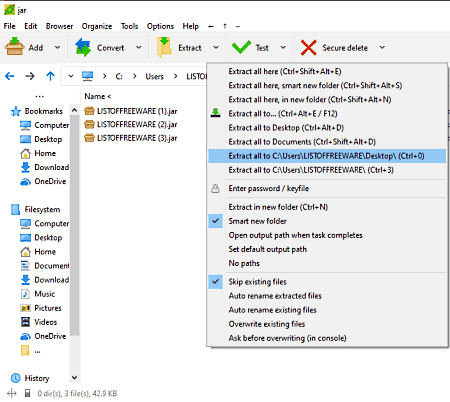
Task: Go back with the left arrow
Action: coord(10,76)
